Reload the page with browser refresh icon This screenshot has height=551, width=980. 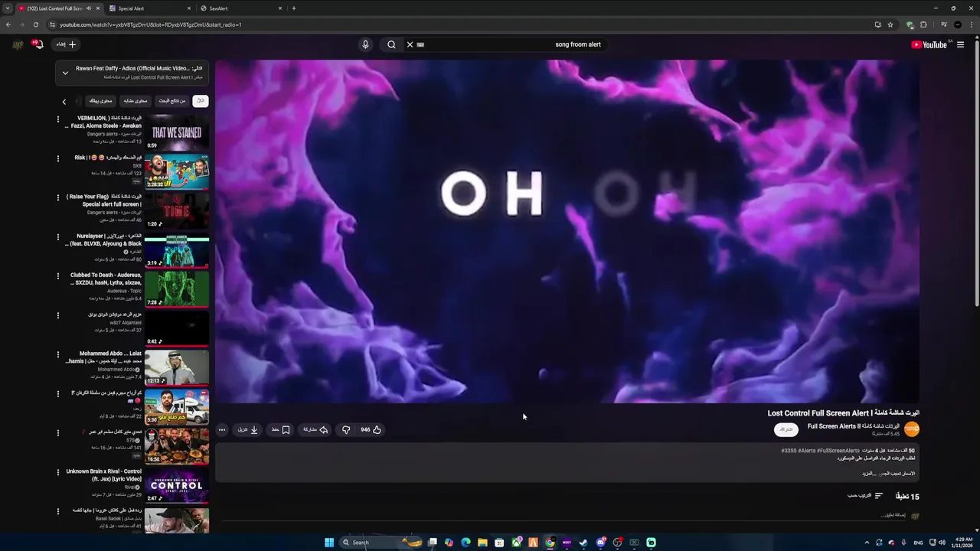35,24
